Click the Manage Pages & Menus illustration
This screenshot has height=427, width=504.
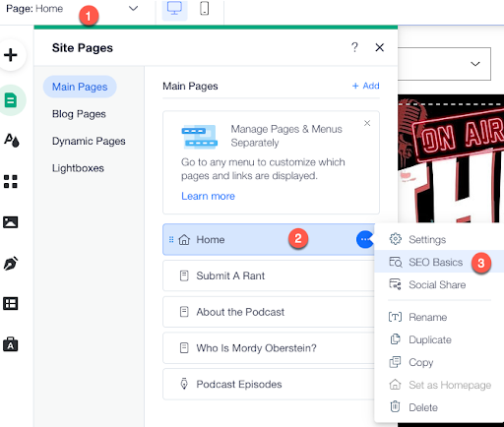click(x=200, y=137)
